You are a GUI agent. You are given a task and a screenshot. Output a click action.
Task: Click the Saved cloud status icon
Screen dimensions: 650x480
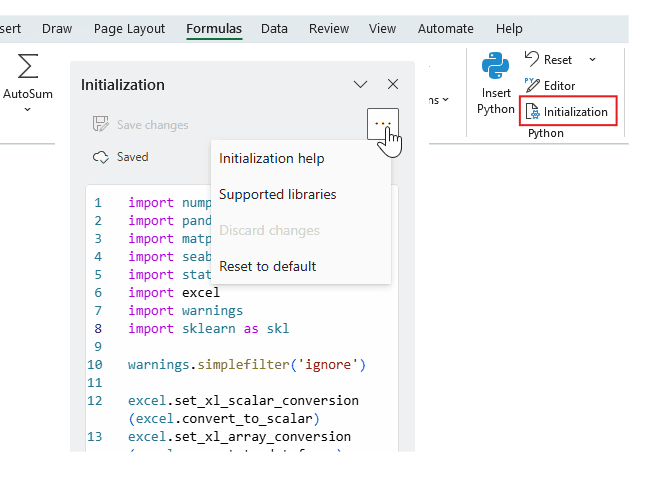[101, 157]
